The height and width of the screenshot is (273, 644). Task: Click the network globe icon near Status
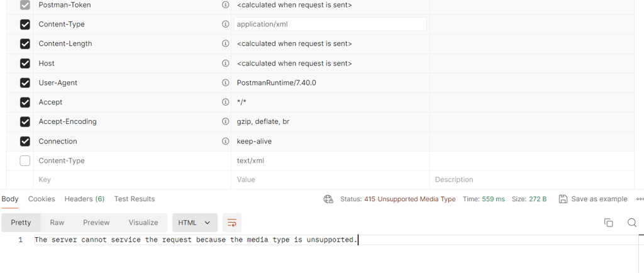[328, 199]
